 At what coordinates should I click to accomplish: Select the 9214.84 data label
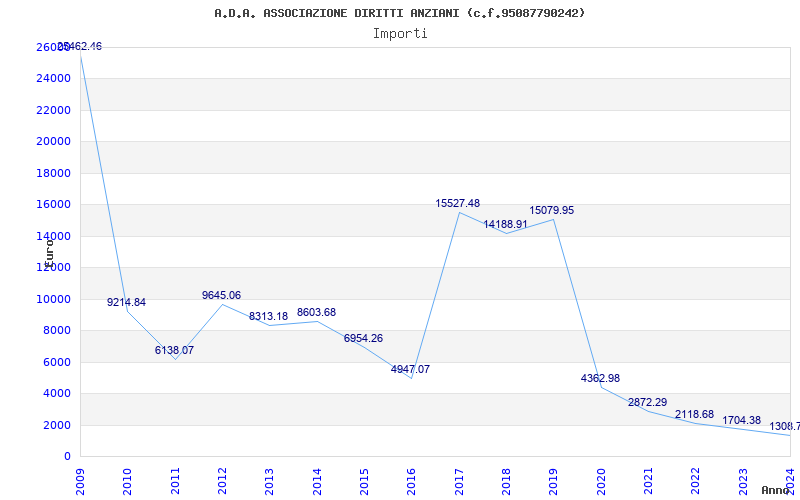click(x=126, y=303)
